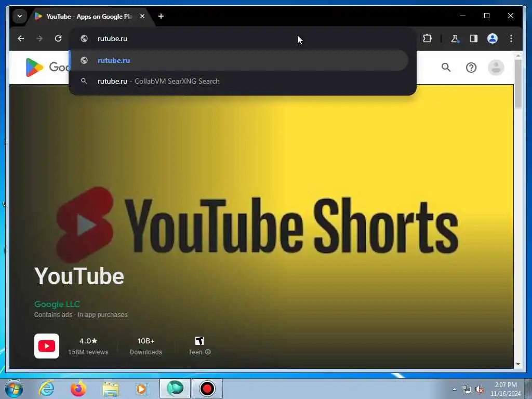Image resolution: width=532 pixels, height=399 pixels.
Task: Go back to the previous page
Action: pyautogui.click(x=21, y=38)
